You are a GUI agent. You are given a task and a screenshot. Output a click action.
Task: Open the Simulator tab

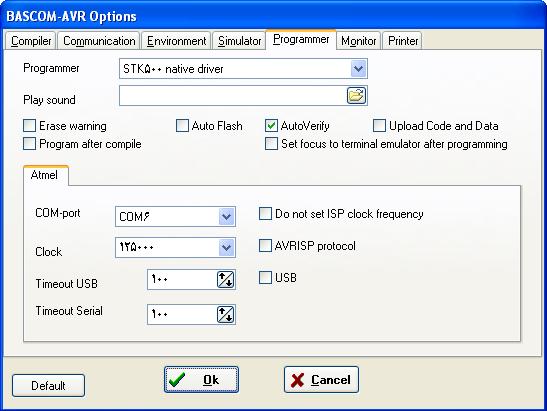tap(239, 41)
